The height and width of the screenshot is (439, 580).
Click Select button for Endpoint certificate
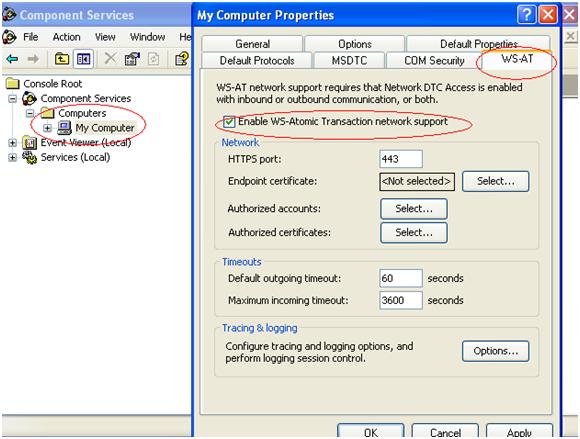496,181
